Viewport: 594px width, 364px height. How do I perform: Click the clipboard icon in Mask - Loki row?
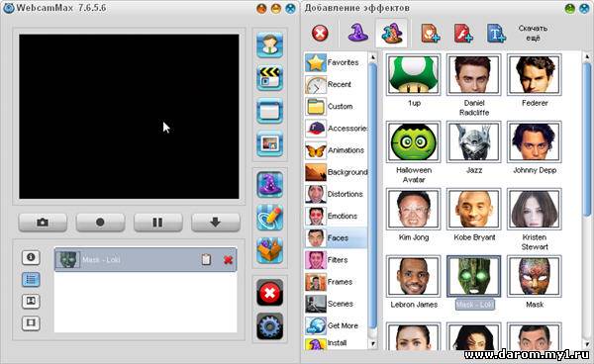[206, 259]
